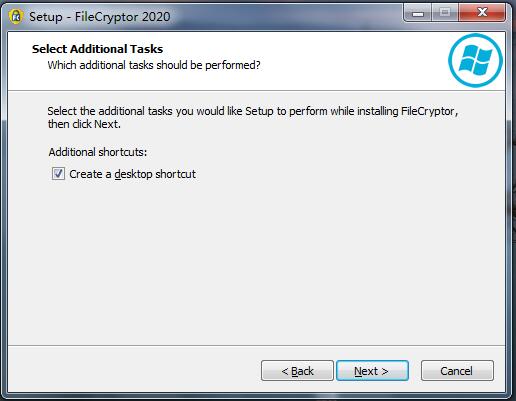Click the "Select Additional Tasks" heading
The width and height of the screenshot is (516, 401).
(97, 49)
